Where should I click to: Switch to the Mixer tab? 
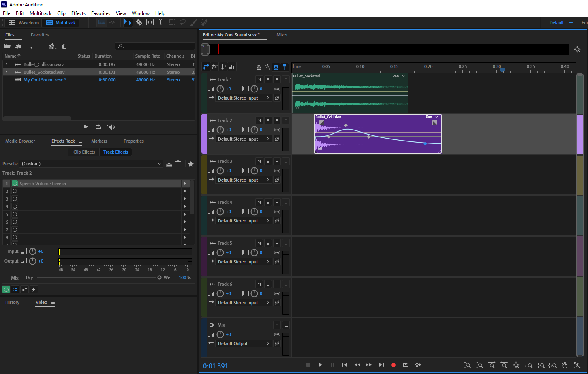(282, 35)
